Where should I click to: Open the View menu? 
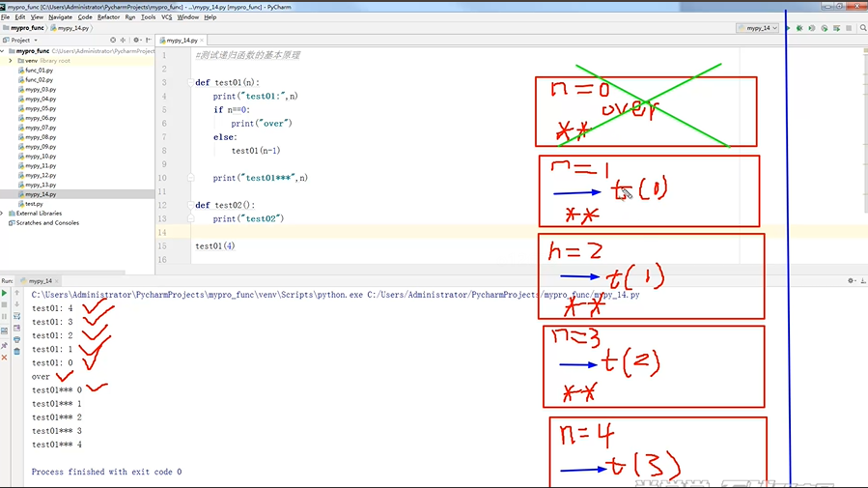click(x=37, y=17)
